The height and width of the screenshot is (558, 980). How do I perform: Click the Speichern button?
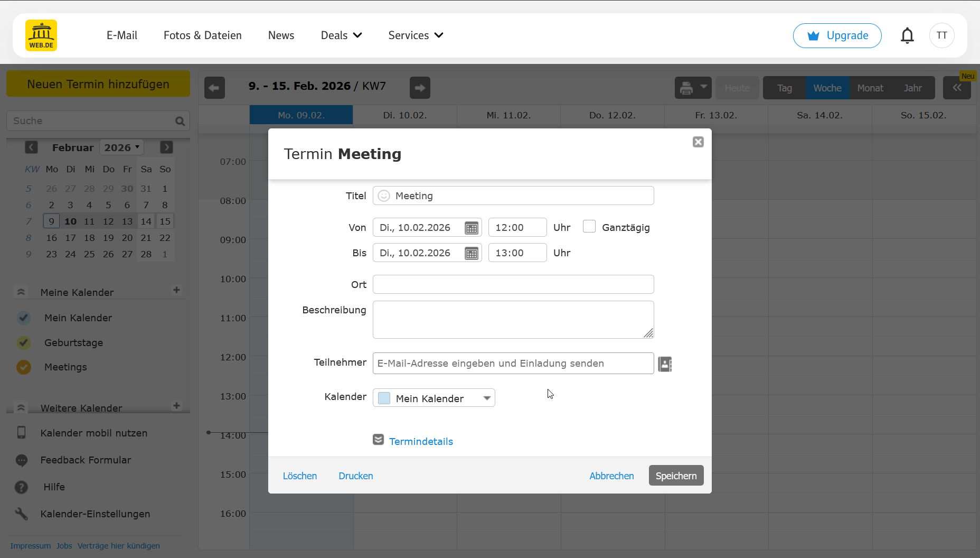click(x=676, y=476)
